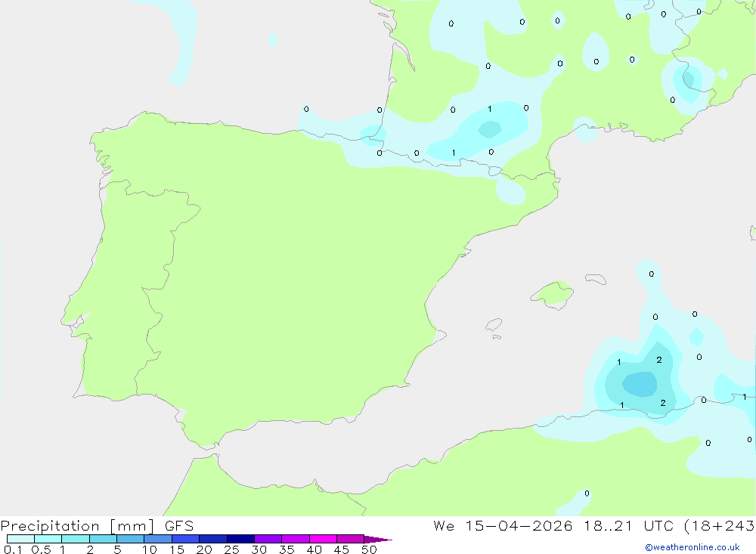
Task: Click the legend tick label 50
Action: click(x=369, y=549)
